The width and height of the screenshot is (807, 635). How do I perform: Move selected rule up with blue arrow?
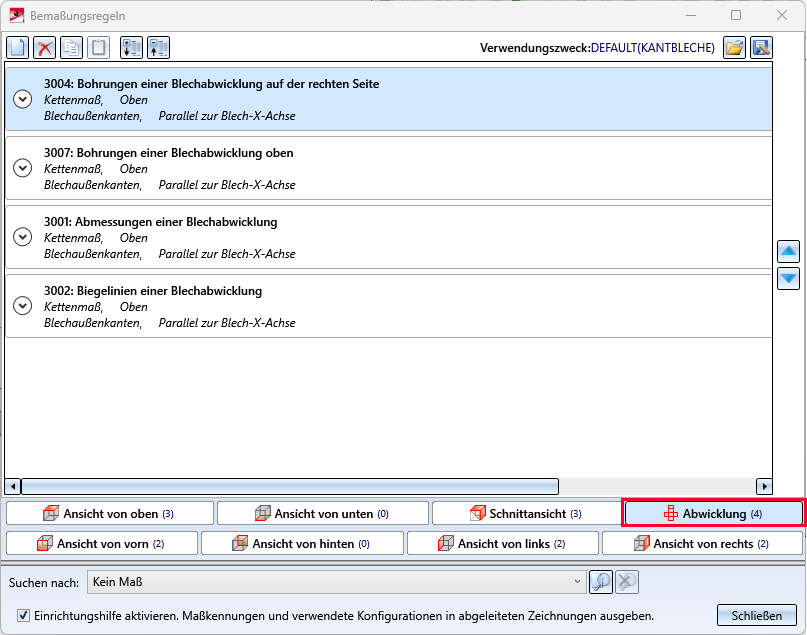pos(788,252)
